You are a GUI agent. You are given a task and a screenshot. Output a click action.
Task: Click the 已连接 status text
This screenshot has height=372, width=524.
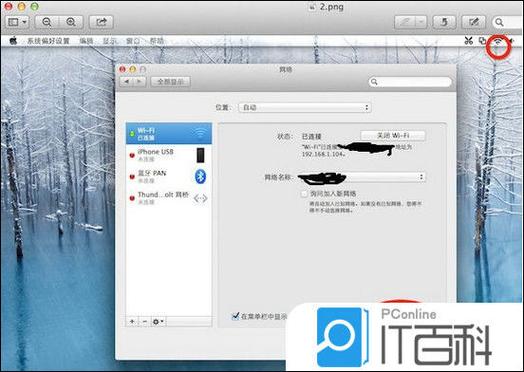coord(311,136)
